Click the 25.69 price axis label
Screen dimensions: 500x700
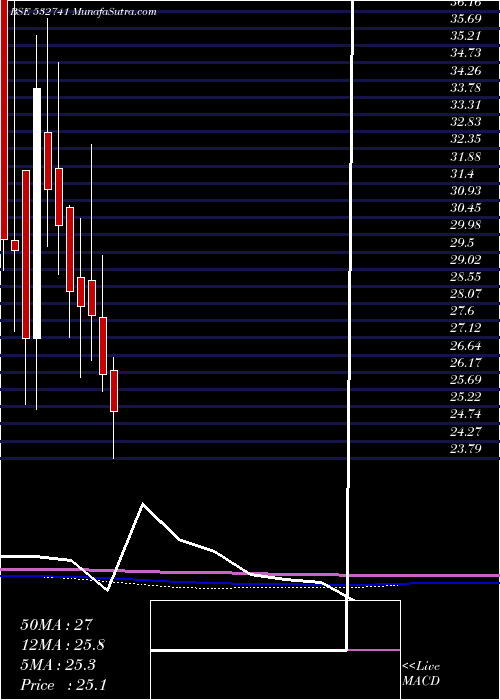466,380
